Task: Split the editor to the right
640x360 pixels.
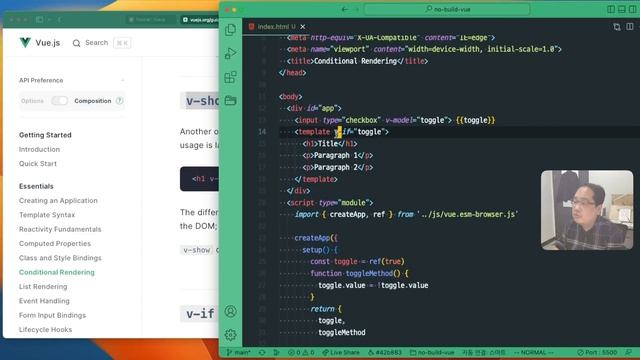Action: pos(630,27)
